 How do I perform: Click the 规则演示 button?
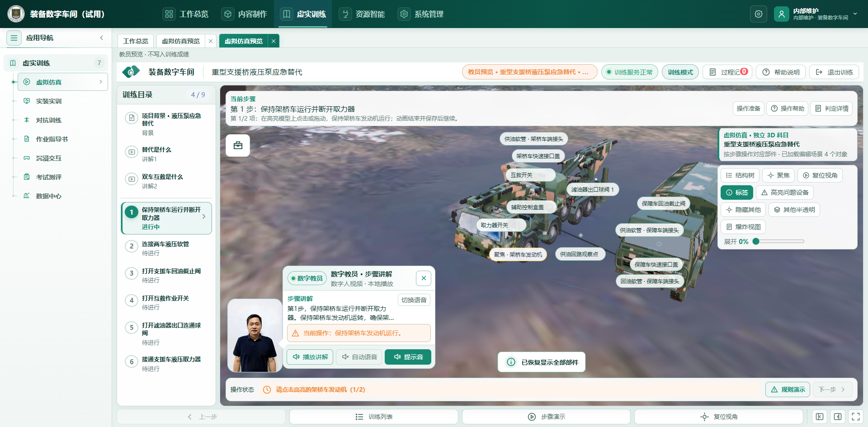788,389
